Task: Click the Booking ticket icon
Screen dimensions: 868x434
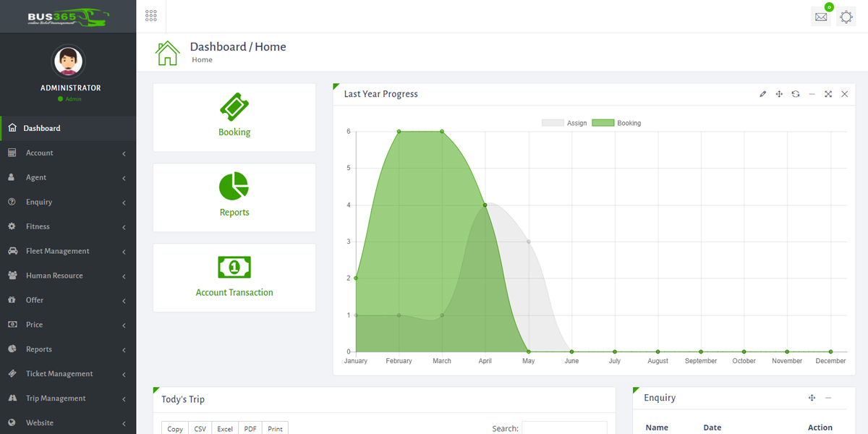Action: (234, 107)
